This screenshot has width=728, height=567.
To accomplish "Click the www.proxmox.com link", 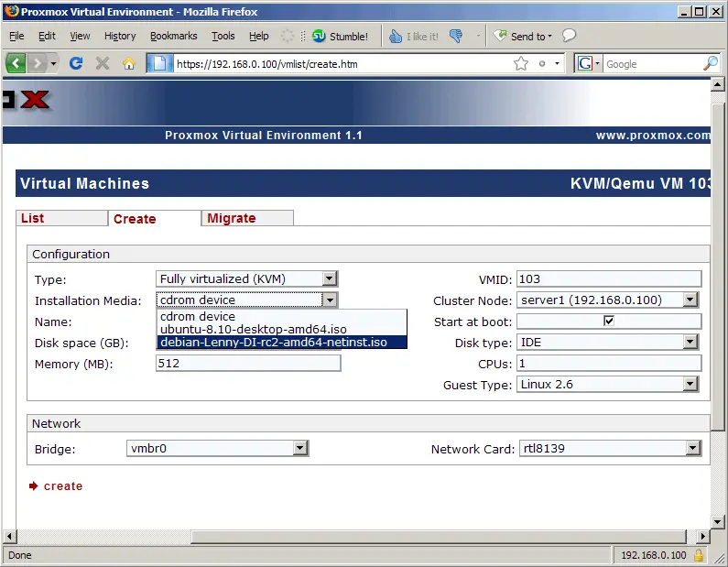I will [x=653, y=136].
